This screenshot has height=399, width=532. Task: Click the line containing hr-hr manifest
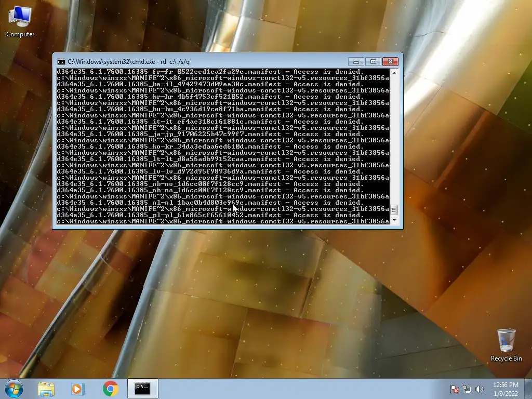point(210,97)
